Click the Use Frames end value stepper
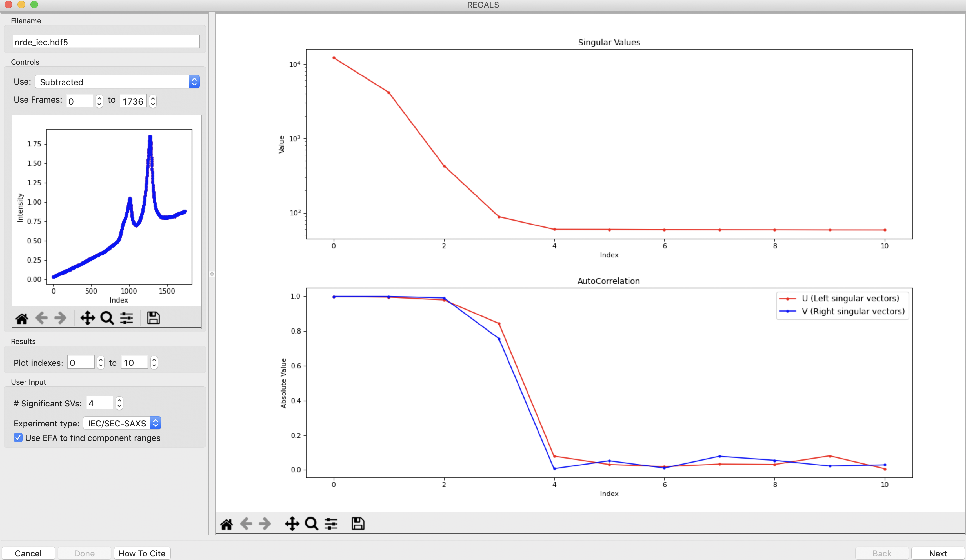The height and width of the screenshot is (560, 966). tap(153, 101)
